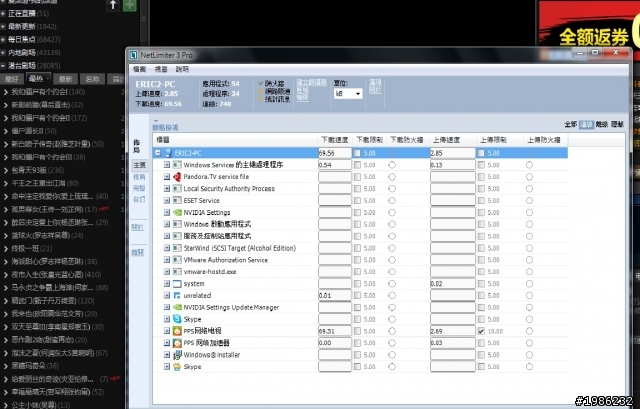Select the 最热 sort tab in PPS
This screenshot has height=409, width=640.
38,79
